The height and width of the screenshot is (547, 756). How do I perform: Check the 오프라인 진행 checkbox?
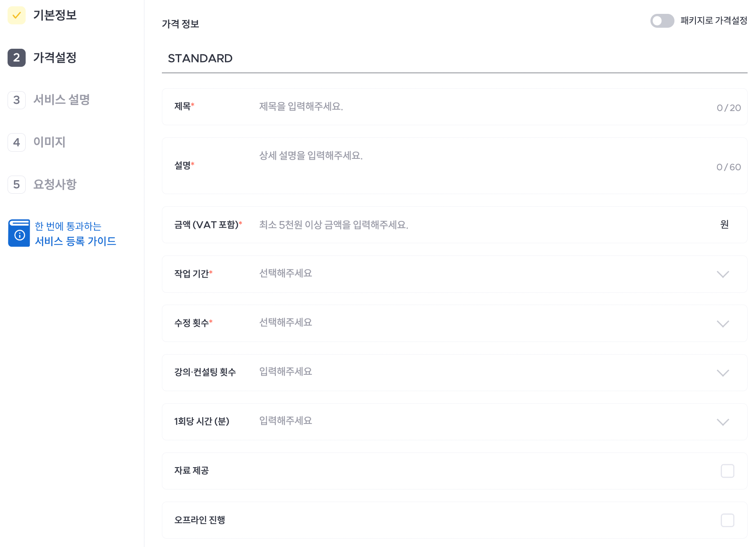pyautogui.click(x=727, y=520)
